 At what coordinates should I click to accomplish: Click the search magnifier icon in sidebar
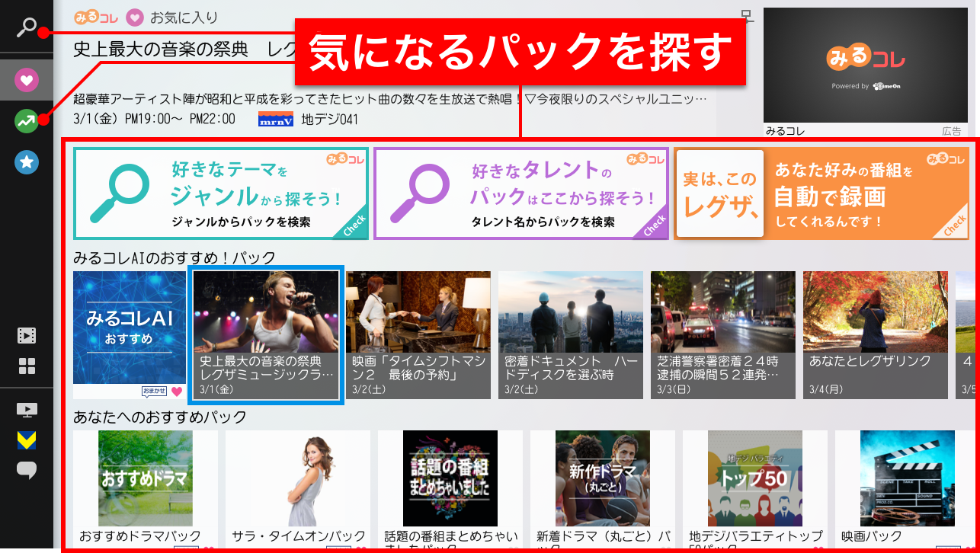(x=27, y=29)
